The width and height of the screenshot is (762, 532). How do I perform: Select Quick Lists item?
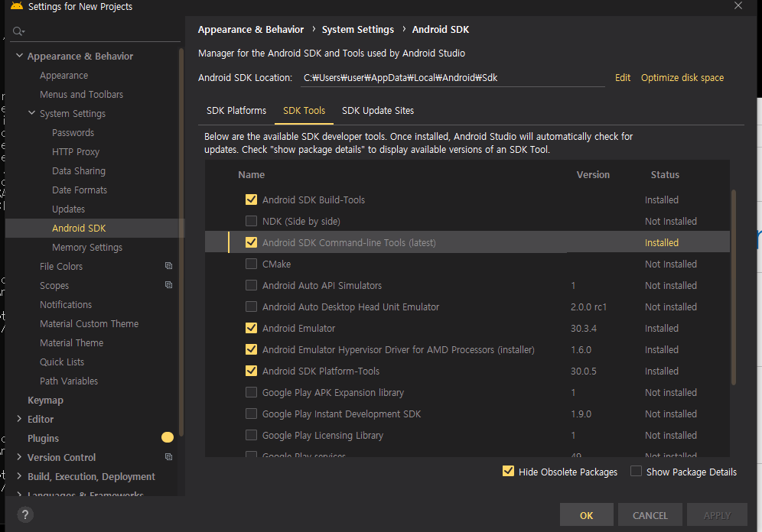click(x=62, y=362)
